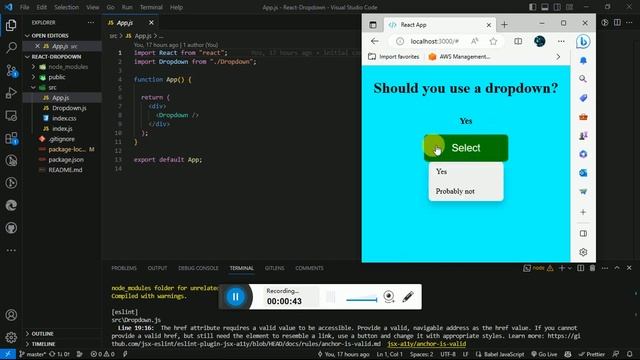This screenshot has width=640, height=360.
Task: Open Outlook in Edge sidebar
Action: coord(583,173)
